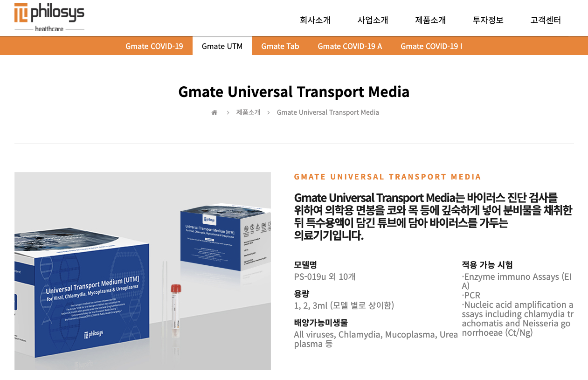588x380 pixels.
Task: Click the Nucleic acid amplification assays item
Action: point(518,318)
